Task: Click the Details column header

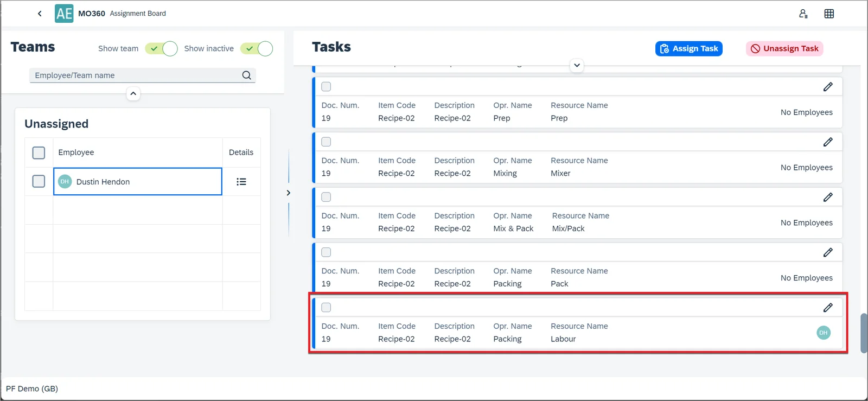Action: tap(241, 152)
